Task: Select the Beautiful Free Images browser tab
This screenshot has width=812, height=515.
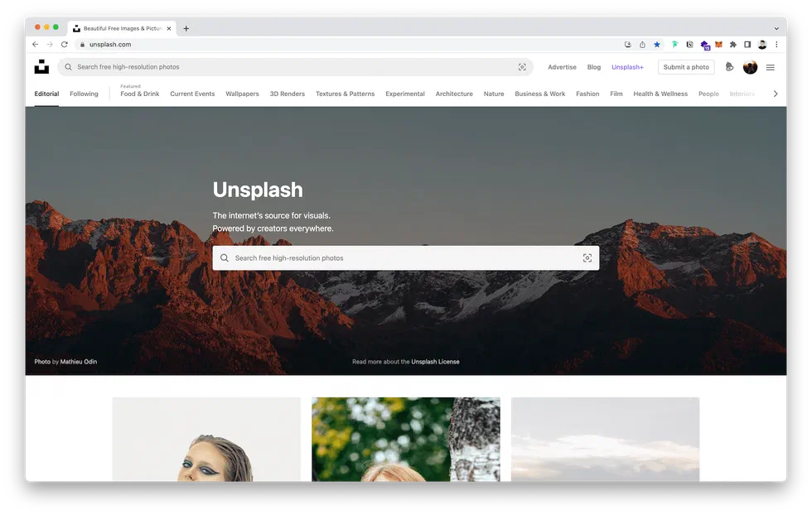Action: (122, 28)
